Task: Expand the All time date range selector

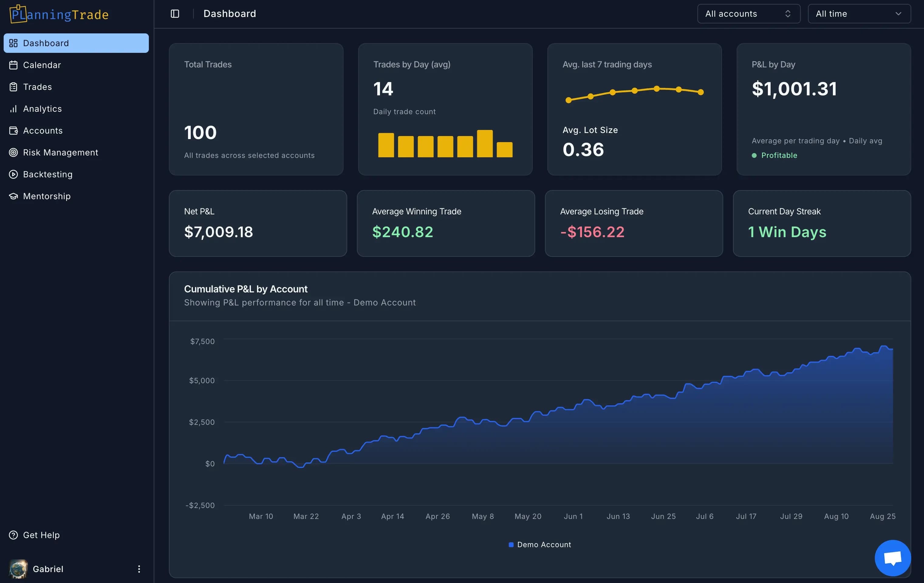Action: click(858, 13)
